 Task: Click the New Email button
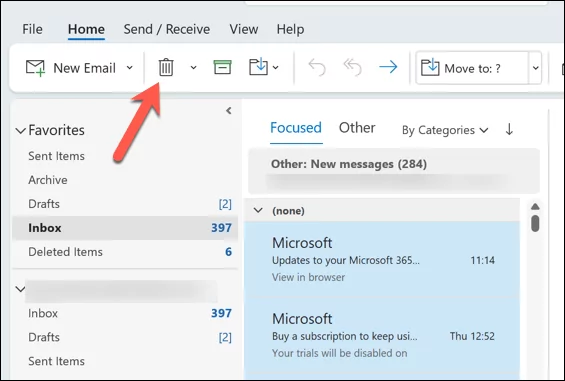[x=70, y=68]
